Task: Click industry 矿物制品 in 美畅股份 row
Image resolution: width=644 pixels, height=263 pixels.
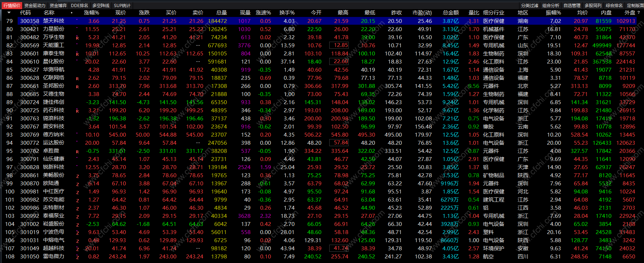Action: [x=494, y=175]
